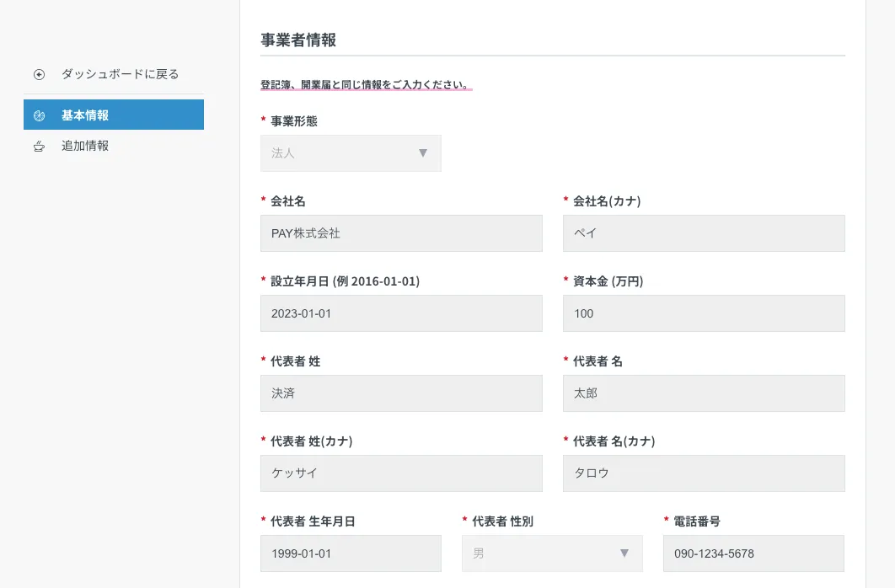Click the 基本情報 globe icon

[x=39, y=115]
